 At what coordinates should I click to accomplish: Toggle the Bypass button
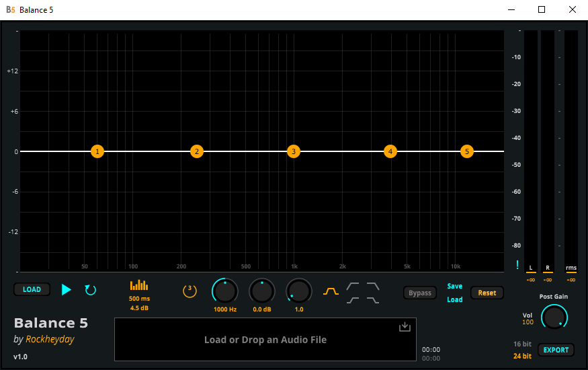420,293
